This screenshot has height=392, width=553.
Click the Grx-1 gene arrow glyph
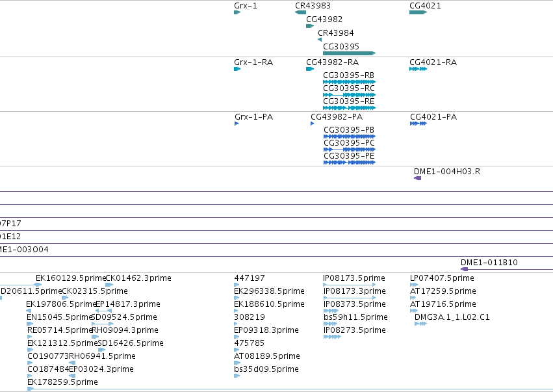(x=237, y=12)
